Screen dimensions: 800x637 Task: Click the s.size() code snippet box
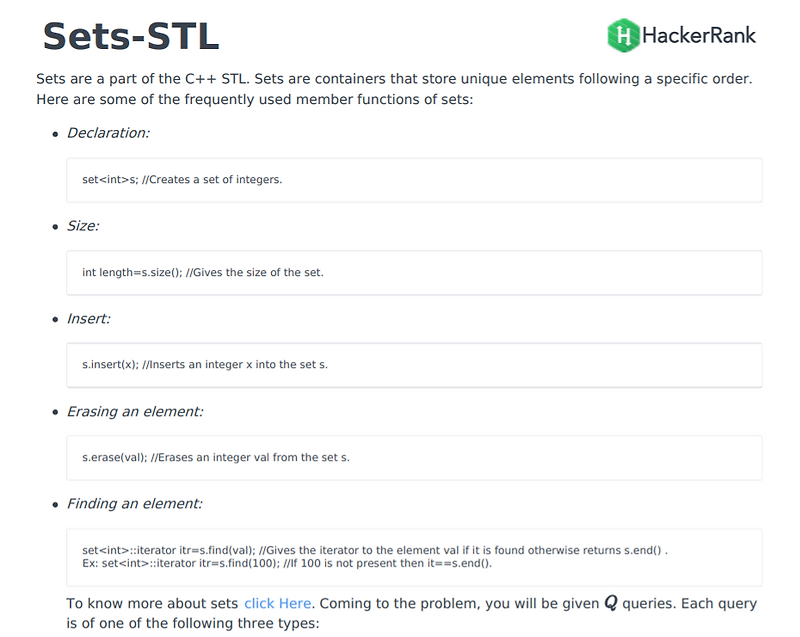pos(414,273)
